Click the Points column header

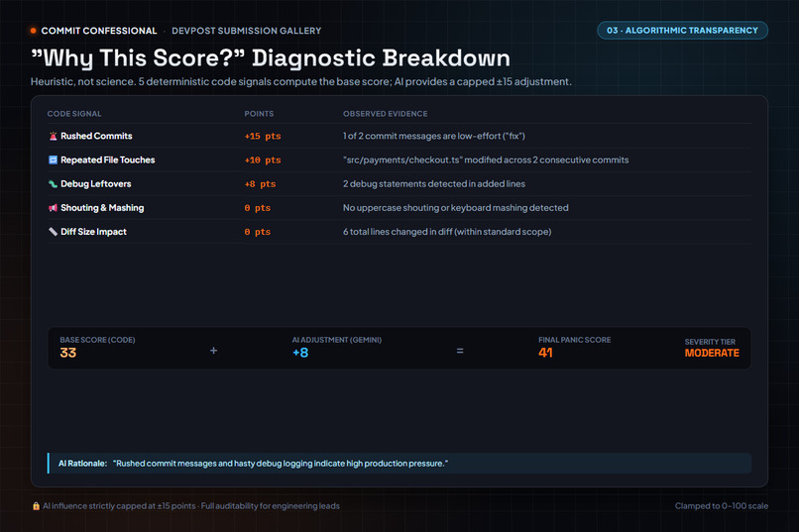pos(259,114)
